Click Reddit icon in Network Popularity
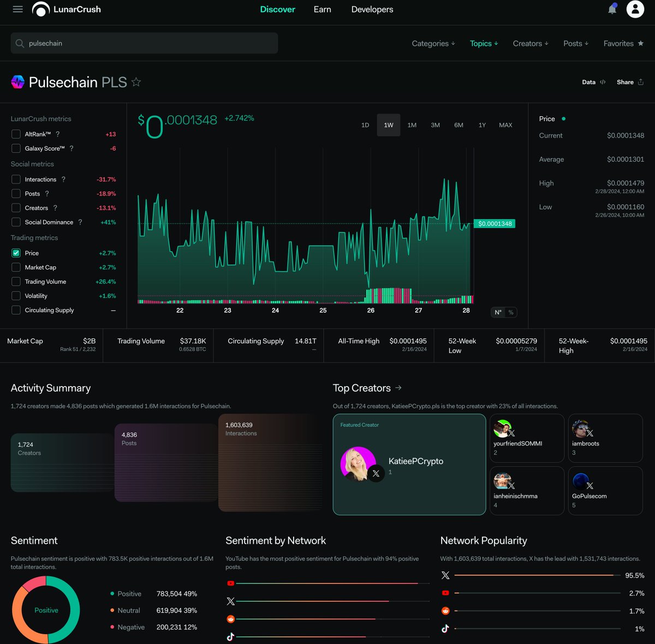The image size is (655, 644). [x=445, y=611]
